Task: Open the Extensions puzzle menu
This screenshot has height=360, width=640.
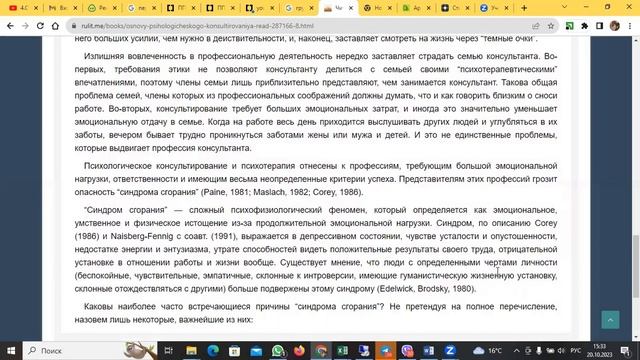Action: (x=584, y=26)
